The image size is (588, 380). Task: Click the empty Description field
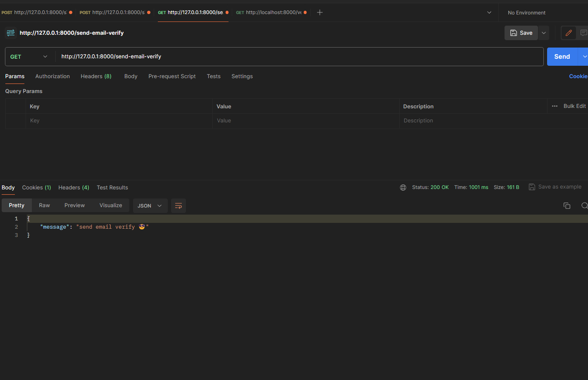(x=473, y=121)
